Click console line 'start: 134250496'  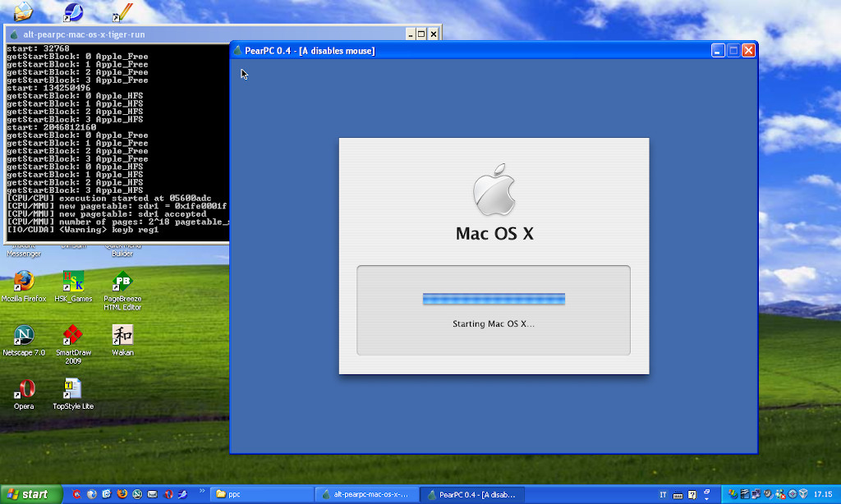point(48,88)
